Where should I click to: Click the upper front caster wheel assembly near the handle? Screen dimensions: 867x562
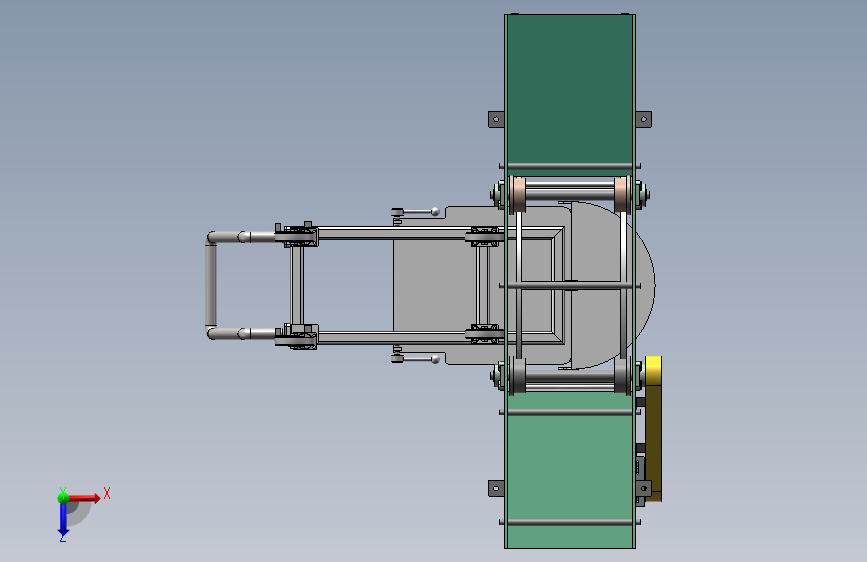pos(297,236)
